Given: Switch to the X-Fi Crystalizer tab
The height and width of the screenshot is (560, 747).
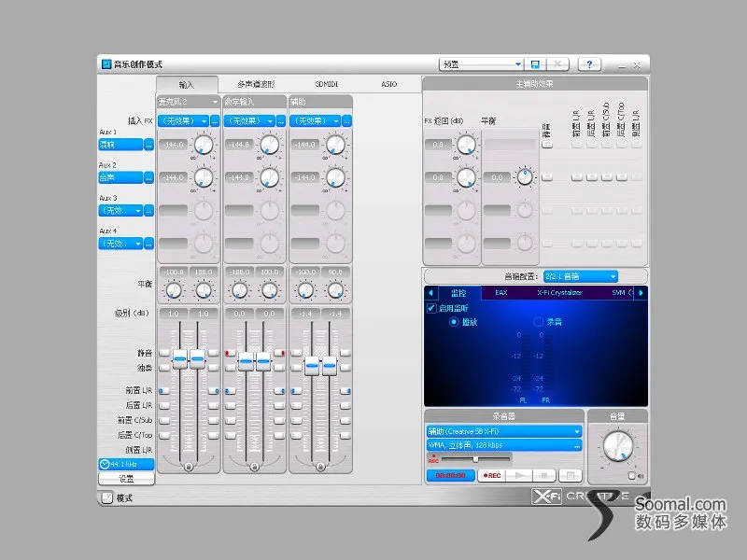Looking at the screenshot, I should [x=559, y=292].
